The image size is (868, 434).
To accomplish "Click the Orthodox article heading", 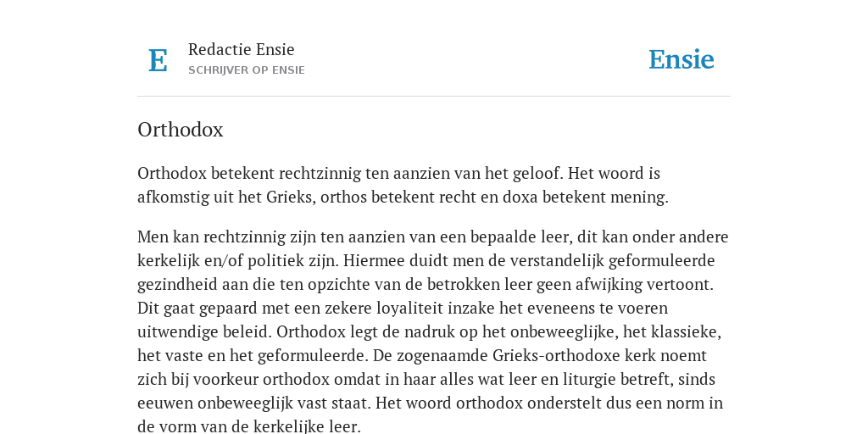I will point(181,130).
